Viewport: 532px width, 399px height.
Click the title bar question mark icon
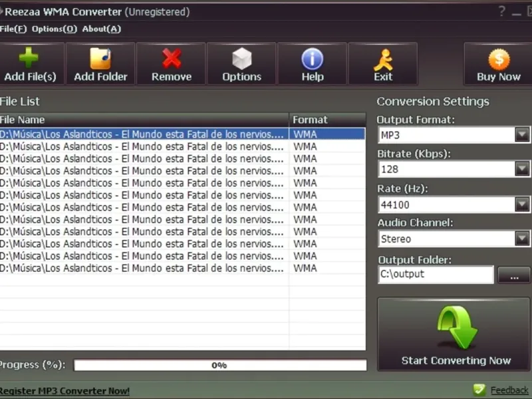(502, 11)
